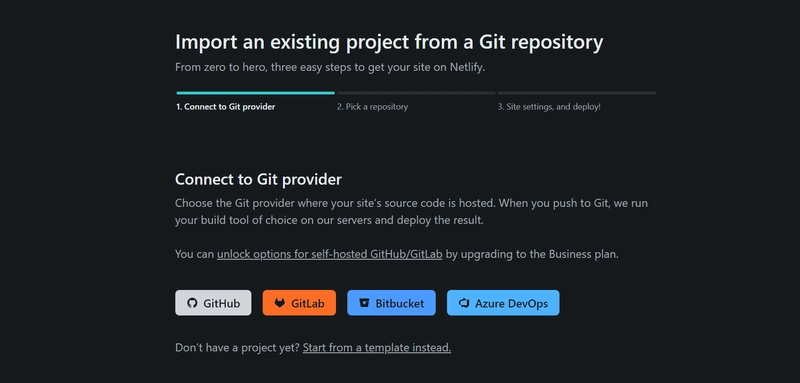Jump to step 3. Site settings, and deploy!
The width and height of the screenshot is (800, 383).
pos(549,107)
